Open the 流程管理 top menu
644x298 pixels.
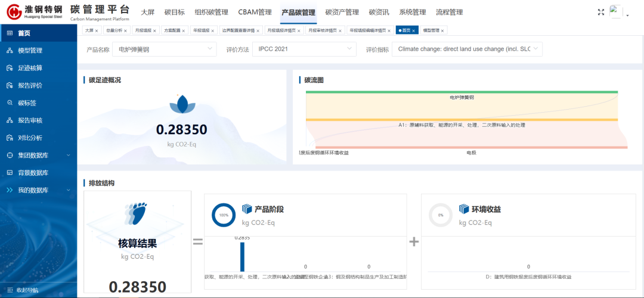pyautogui.click(x=450, y=13)
